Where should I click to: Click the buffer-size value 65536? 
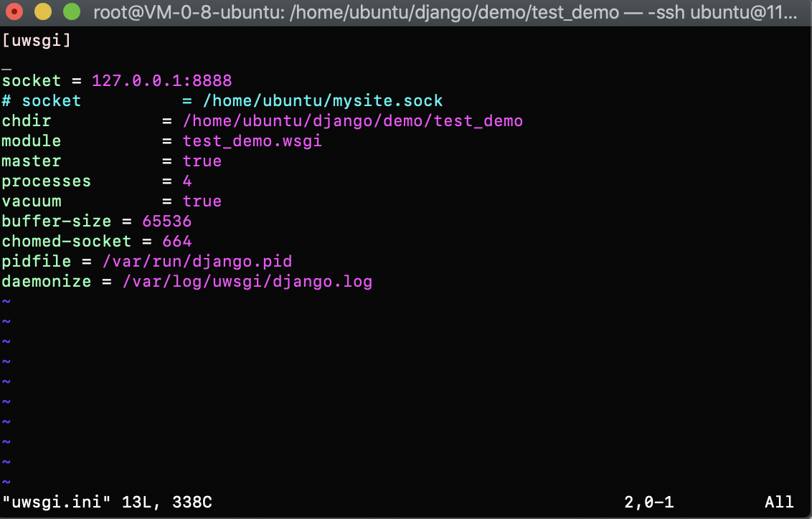166,221
